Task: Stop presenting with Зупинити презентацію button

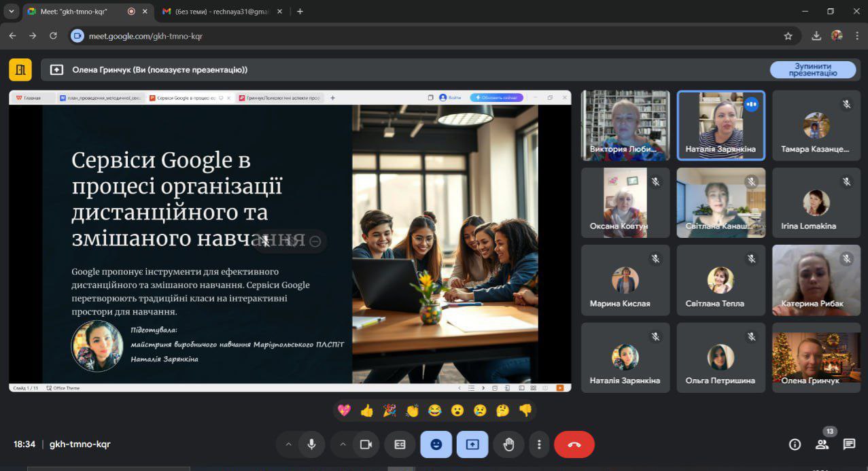Action: point(813,70)
